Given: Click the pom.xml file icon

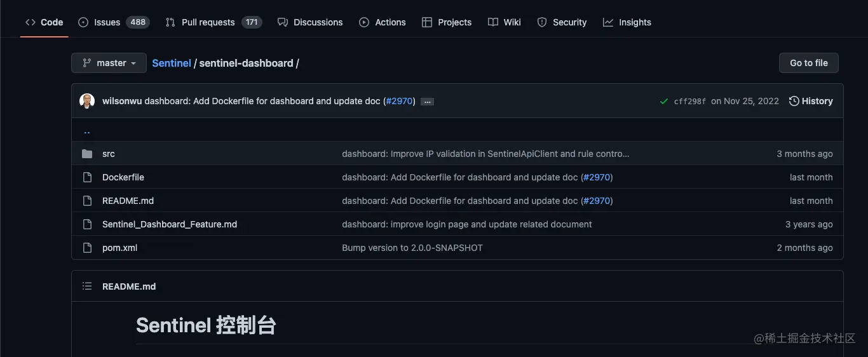Looking at the screenshot, I should point(87,248).
